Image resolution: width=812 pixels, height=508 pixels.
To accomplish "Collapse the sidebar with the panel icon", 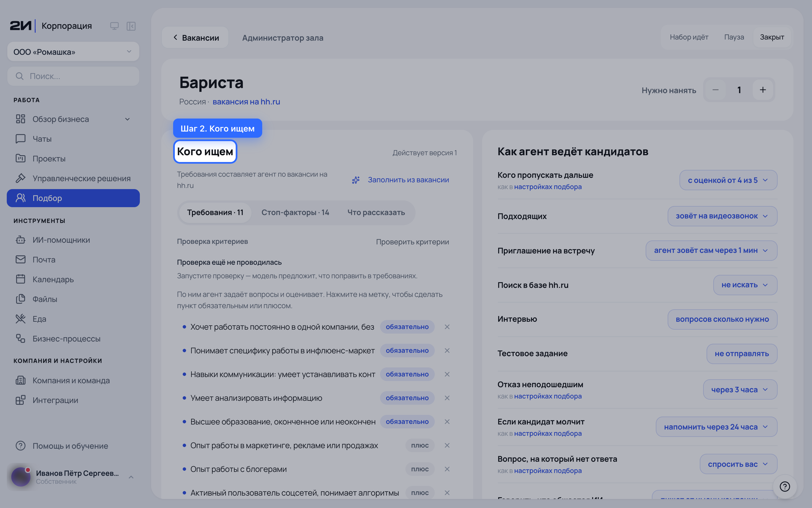I will pos(131,26).
